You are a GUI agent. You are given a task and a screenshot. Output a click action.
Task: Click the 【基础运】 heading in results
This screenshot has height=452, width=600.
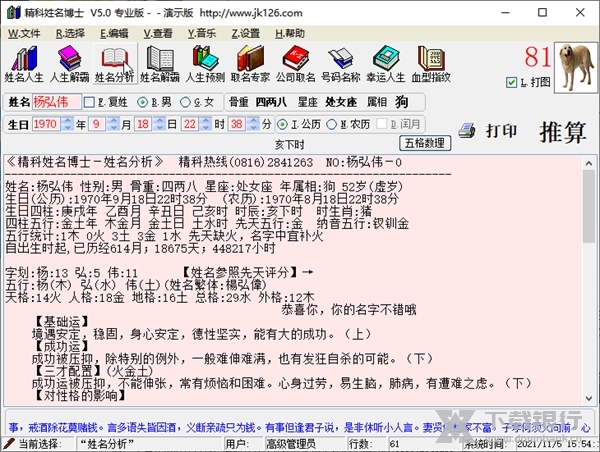tap(62, 322)
